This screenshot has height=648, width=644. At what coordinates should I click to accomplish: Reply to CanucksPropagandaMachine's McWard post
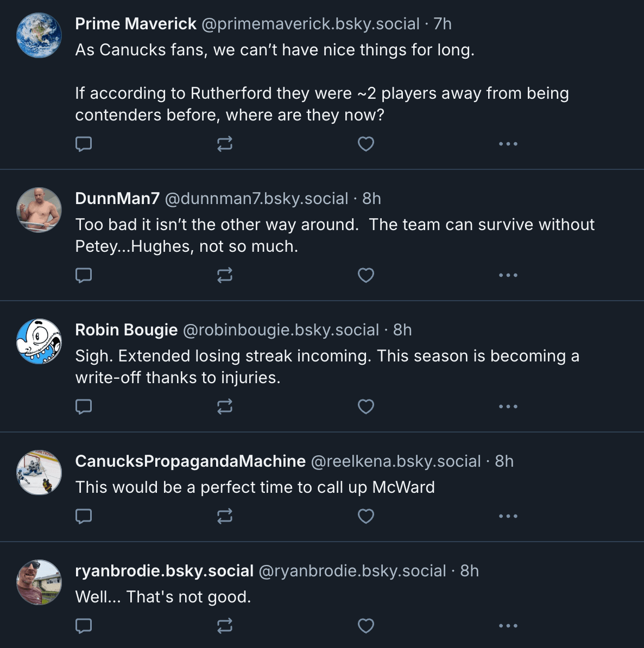point(83,516)
